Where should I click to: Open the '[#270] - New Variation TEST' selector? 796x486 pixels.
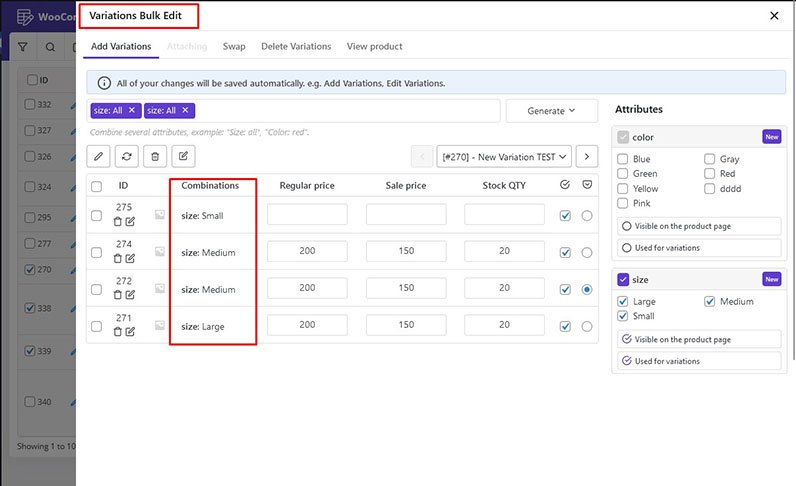tap(504, 155)
